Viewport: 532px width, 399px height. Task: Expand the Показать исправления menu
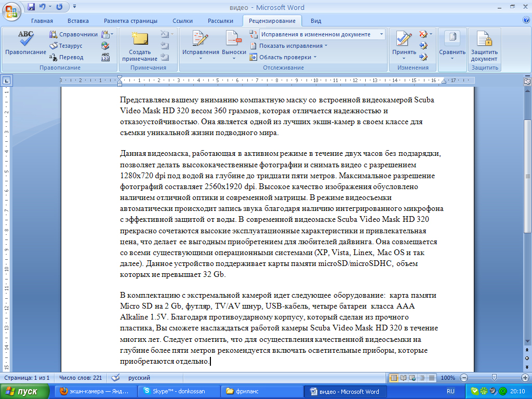[289, 46]
